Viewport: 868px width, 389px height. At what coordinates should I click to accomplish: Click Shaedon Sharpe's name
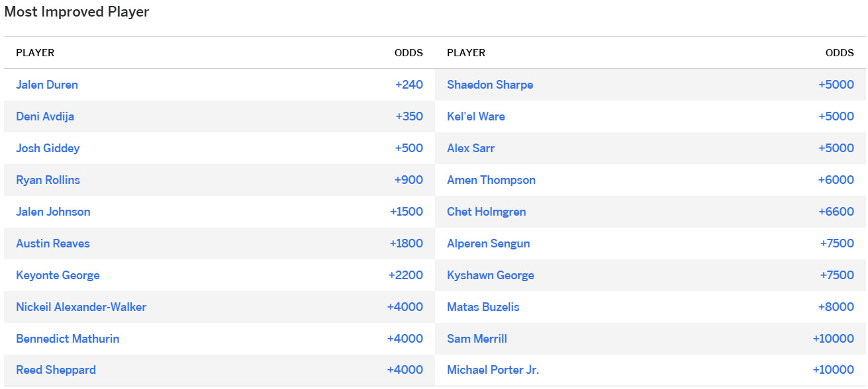(x=490, y=85)
